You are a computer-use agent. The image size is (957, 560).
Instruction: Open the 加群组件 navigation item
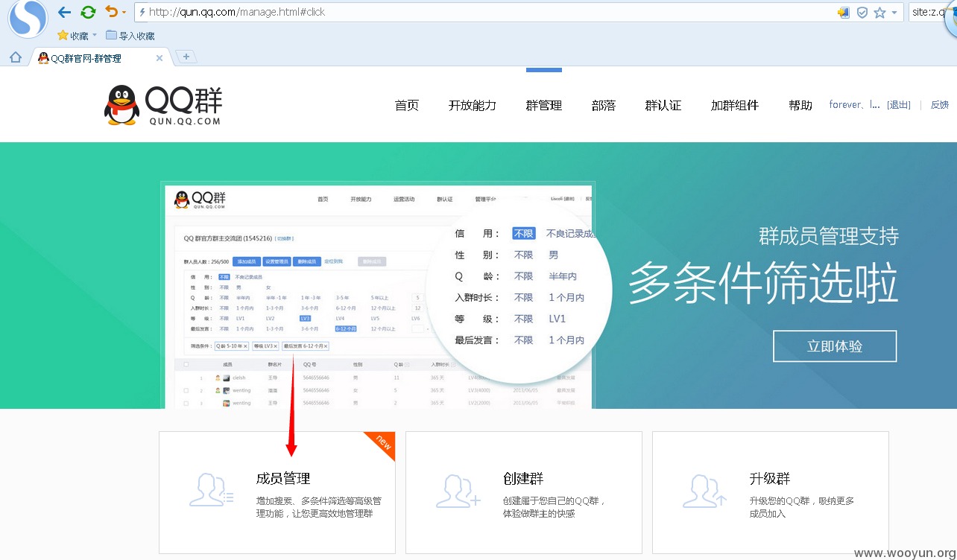(735, 106)
